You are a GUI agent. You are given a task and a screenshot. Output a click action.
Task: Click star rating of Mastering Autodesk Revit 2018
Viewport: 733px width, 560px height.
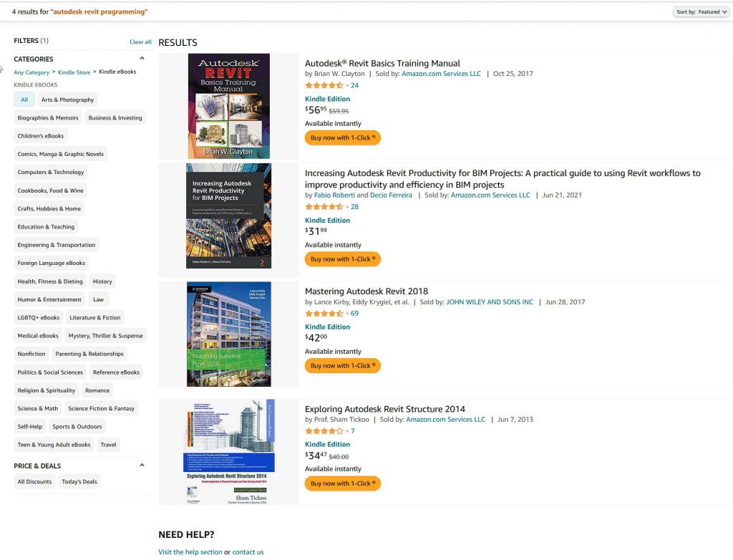[324, 313]
